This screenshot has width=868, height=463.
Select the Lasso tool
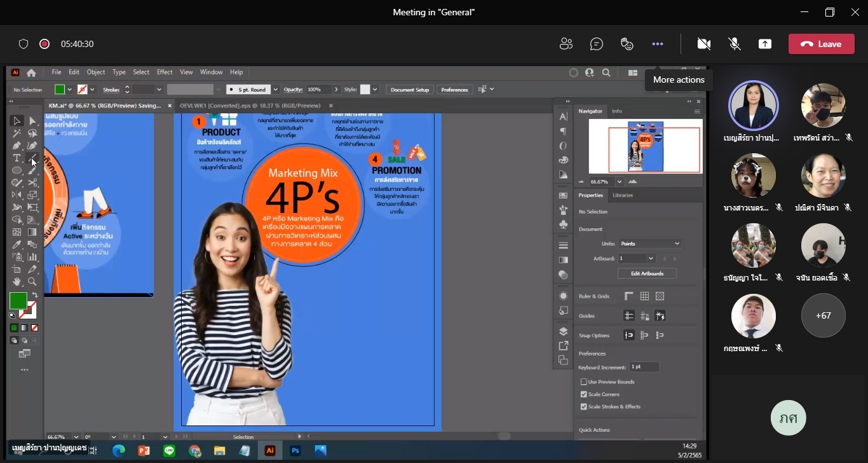[32, 134]
